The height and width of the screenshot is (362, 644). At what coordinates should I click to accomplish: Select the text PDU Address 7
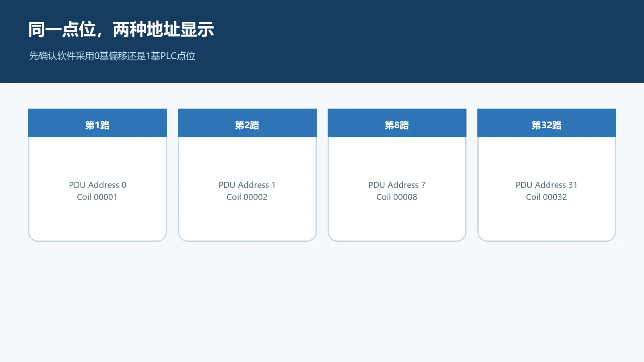click(397, 185)
